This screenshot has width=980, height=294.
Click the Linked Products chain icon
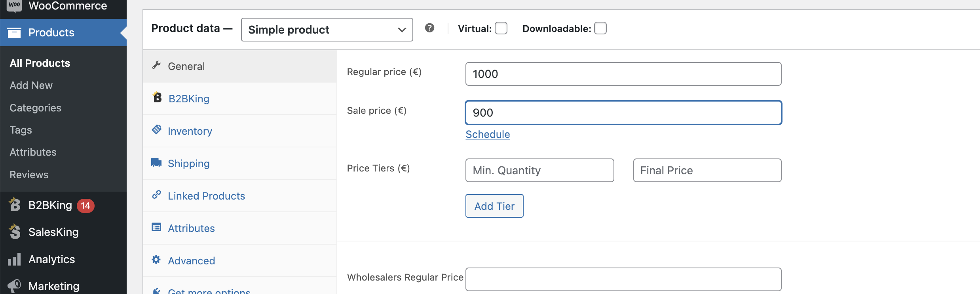pos(156,194)
